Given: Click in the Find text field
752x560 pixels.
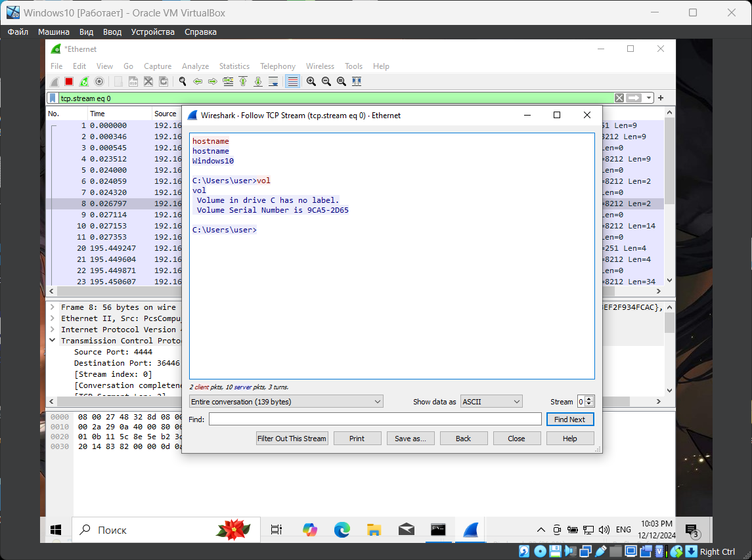Looking at the screenshot, I should click(x=375, y=419).
